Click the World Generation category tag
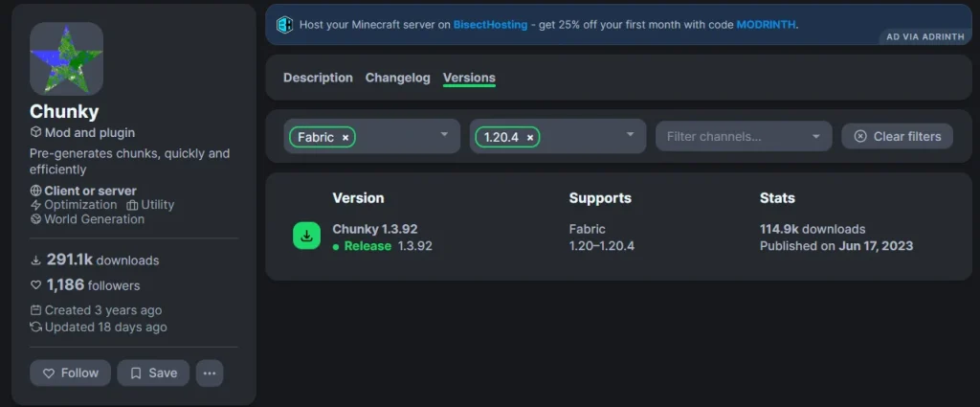The width and height of the screenshot is (980, 407). 87,219
